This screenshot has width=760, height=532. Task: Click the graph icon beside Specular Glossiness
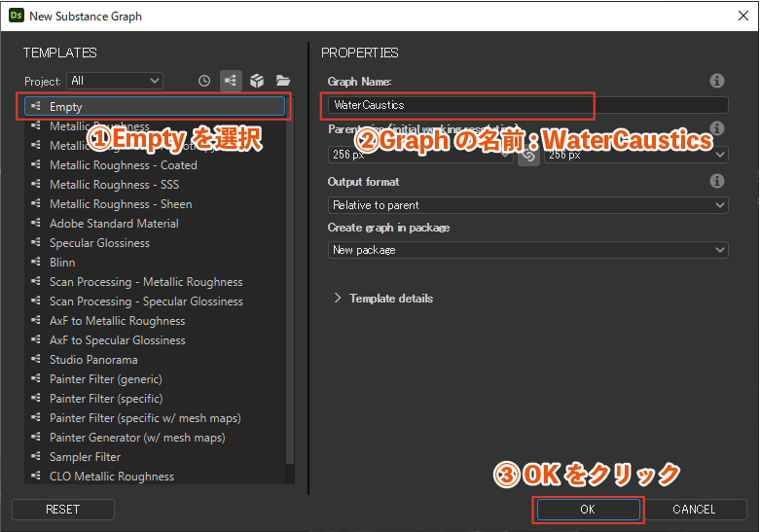pyautogui.click(x=36, y=242)
